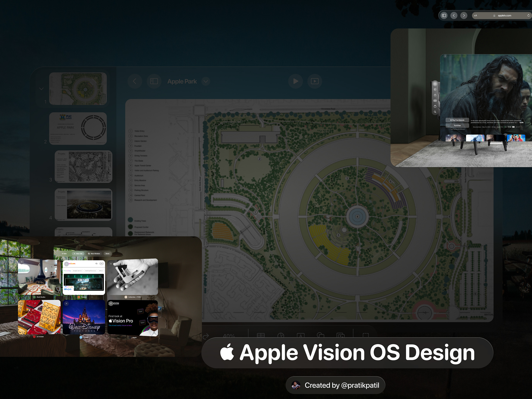The width and height of the screenshot is (532, 399).
Task: Close the Beebom tab
Action: (67, 264)
